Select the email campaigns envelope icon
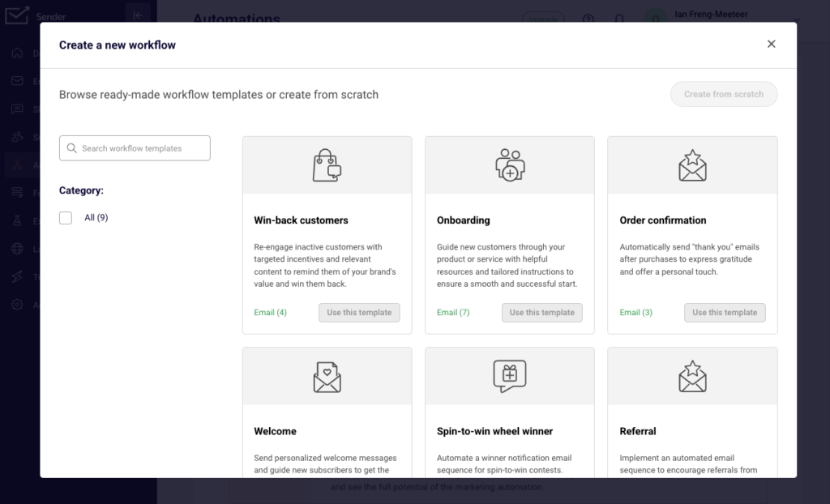 16,80
